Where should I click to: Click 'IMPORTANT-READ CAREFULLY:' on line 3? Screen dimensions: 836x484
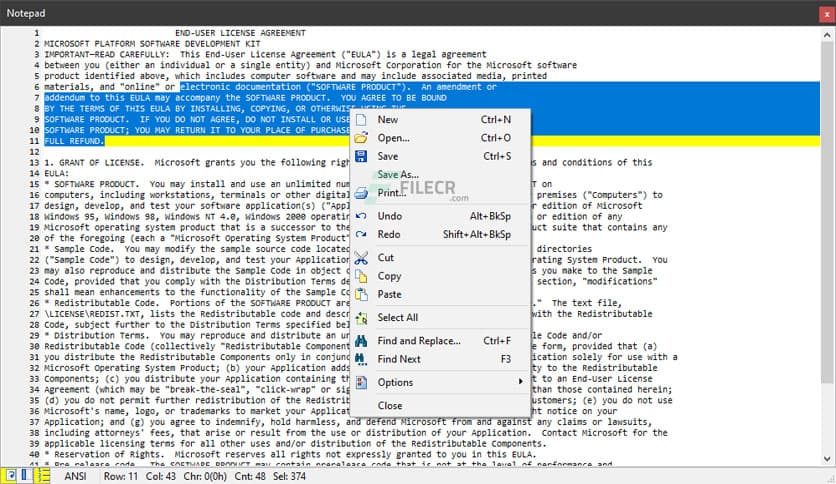click(107, 54)
